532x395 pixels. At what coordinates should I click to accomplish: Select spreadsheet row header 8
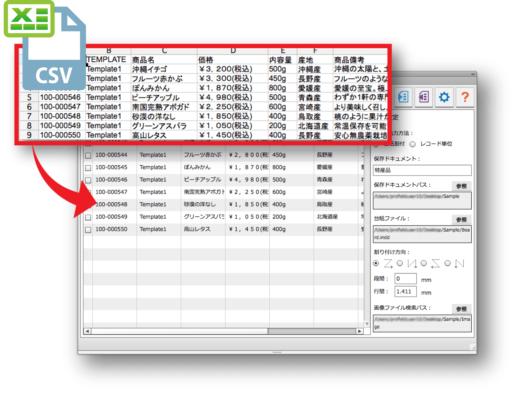(29, 126)
